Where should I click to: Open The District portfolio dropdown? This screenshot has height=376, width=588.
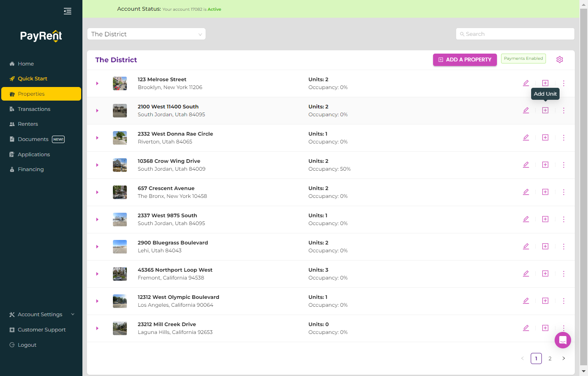point(146,34)
